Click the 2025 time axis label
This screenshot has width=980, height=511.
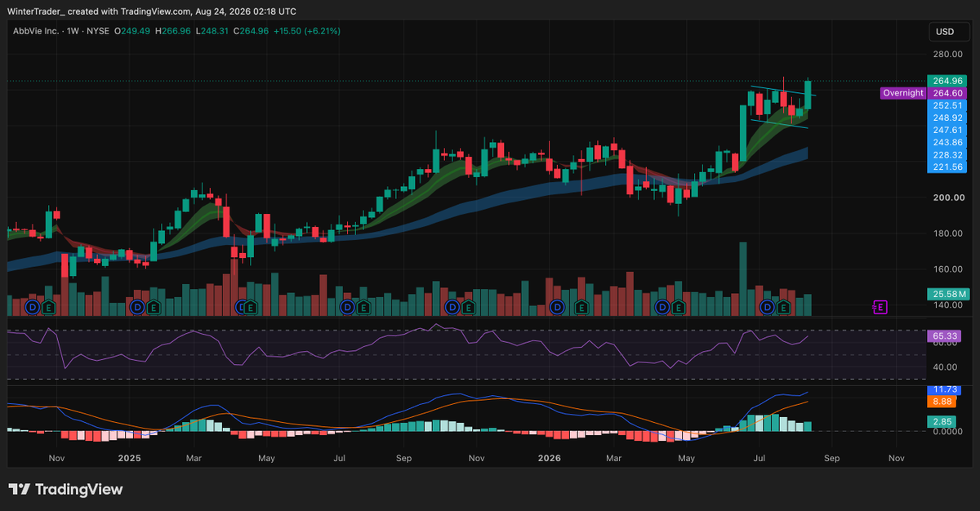(129, 459)
